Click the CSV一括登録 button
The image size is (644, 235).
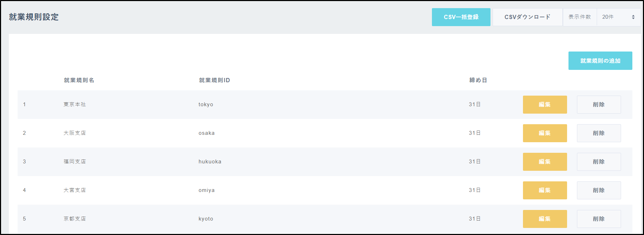click(x=461, y=17)
